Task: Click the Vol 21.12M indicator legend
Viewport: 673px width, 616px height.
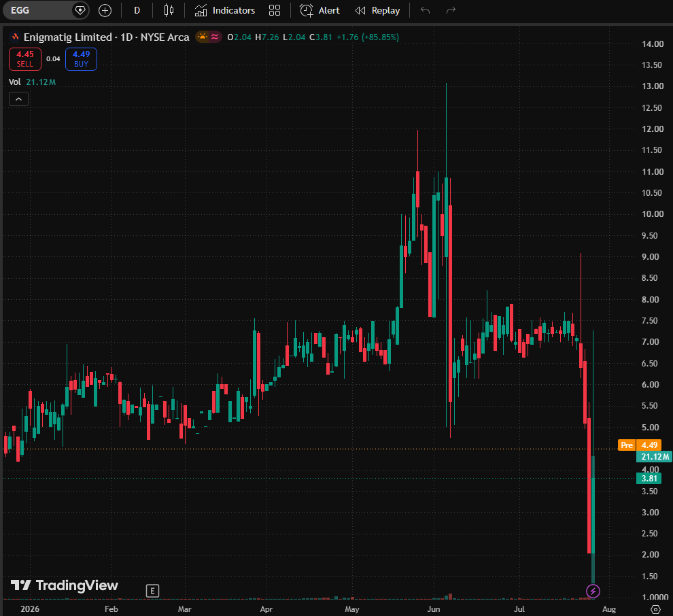Action: click(32, 82)
